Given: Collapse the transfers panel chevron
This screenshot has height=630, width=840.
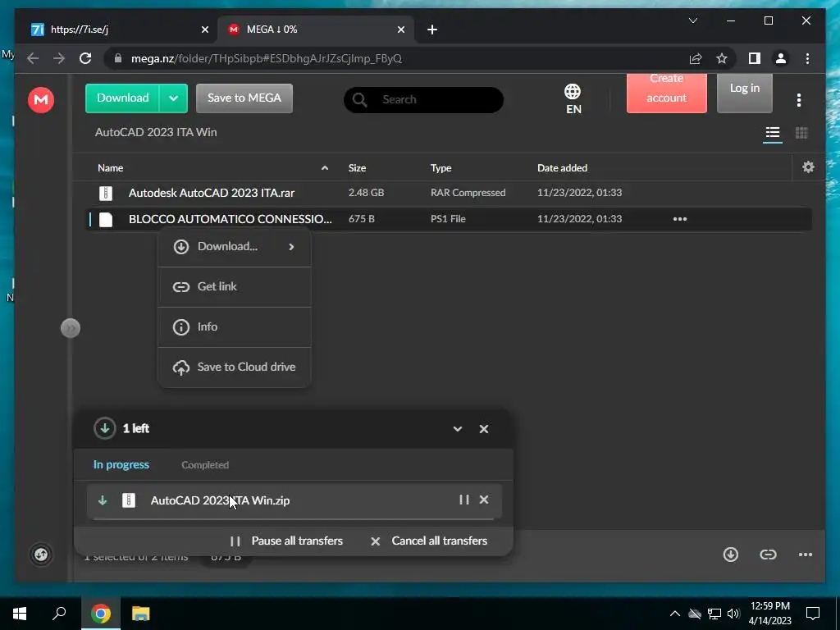Looking at the screenshot, I should 458,428.
